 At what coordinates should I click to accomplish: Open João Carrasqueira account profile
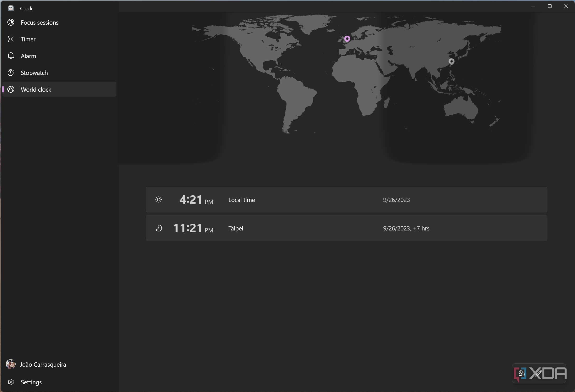pos(43,364)
